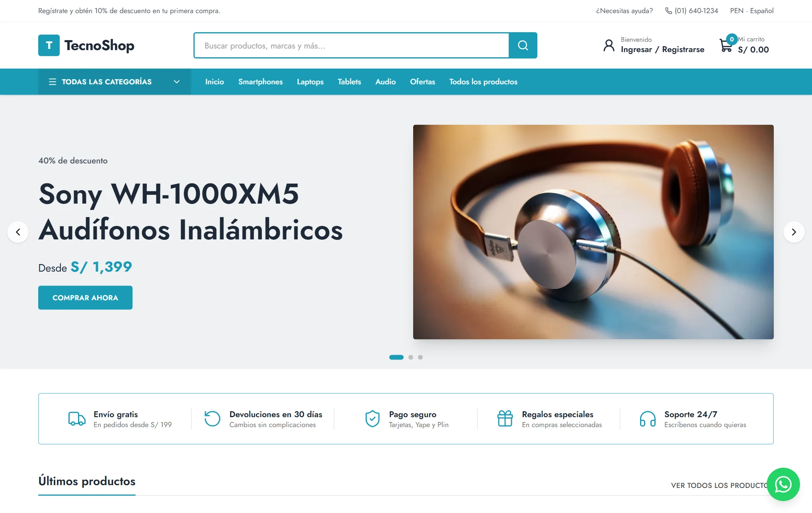
Task: Click the Regístrate 10% descuento promo text
Action: pos(129,11)
